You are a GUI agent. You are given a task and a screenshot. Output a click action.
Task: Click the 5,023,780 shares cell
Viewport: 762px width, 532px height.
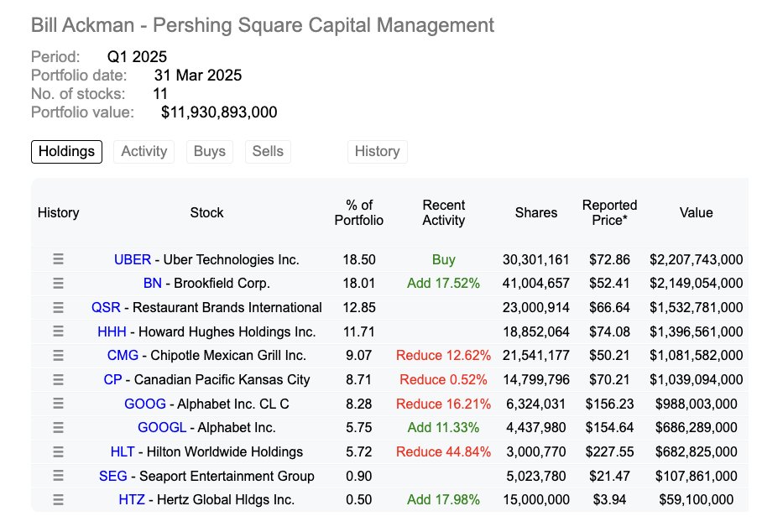[x=536, y=476]
